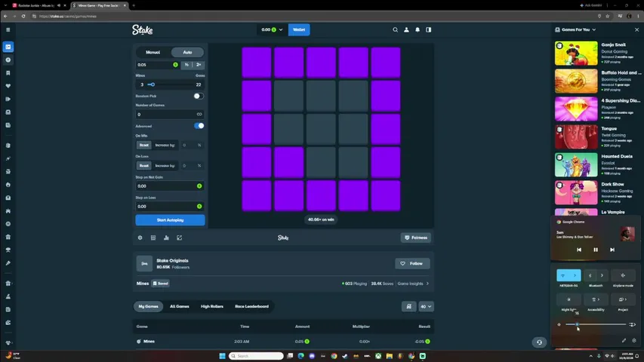644x362 pixels.
Task: Expand the Project quick setting
Action: coord(623,299)
